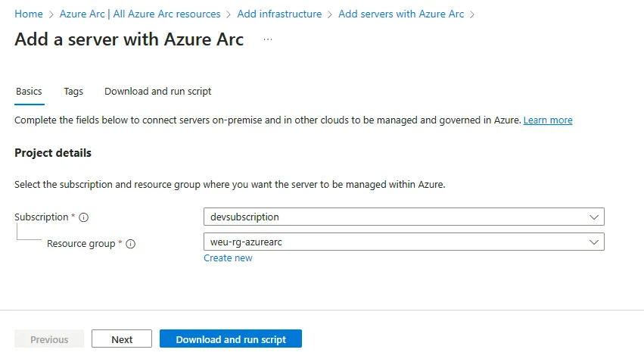This screenshot has width=644, height=362.
Task: Return to Add servers with Azure Arc breadcrumb
Action: click(x=401, y=14)
